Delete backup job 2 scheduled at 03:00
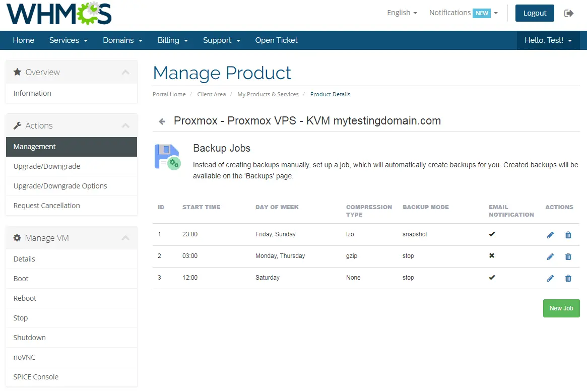The height and width of the screenshot is (392, 587). [x=568, y=257]
